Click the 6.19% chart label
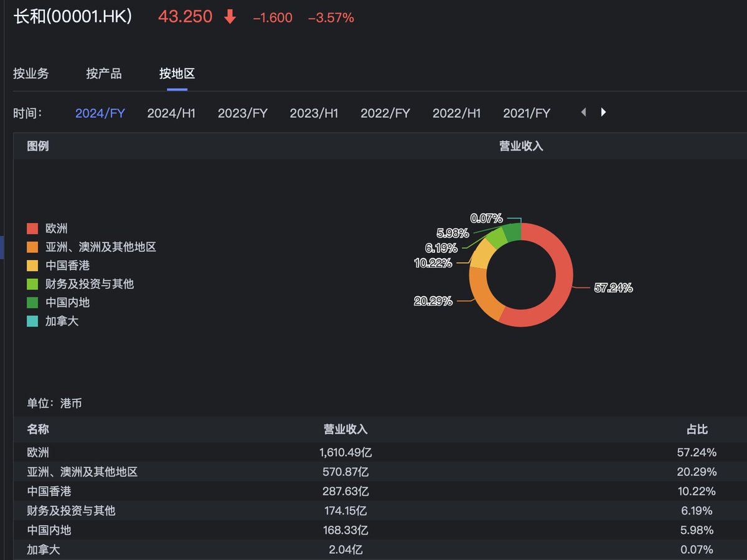This screenshot has width=747, height=560. [442, 248]
